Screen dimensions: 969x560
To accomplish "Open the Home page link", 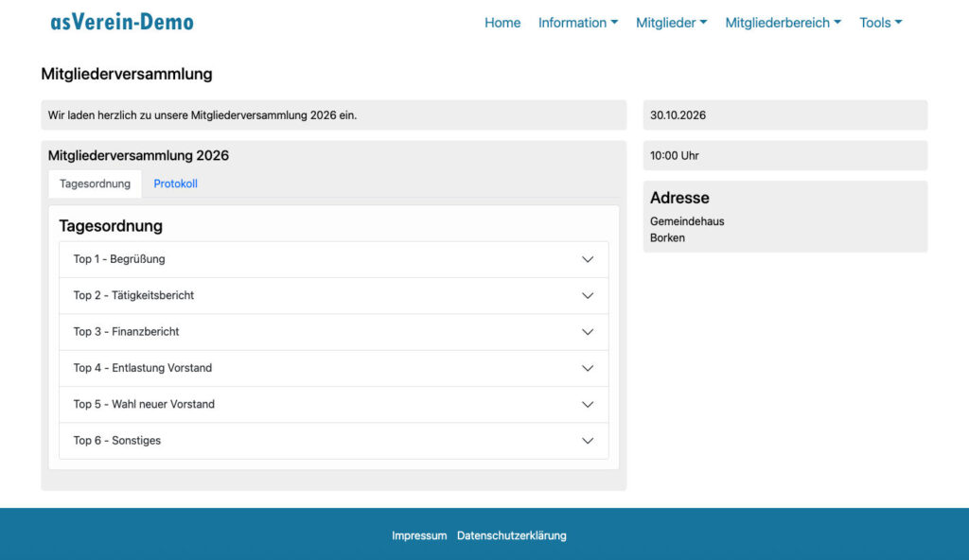I will 502,23.
